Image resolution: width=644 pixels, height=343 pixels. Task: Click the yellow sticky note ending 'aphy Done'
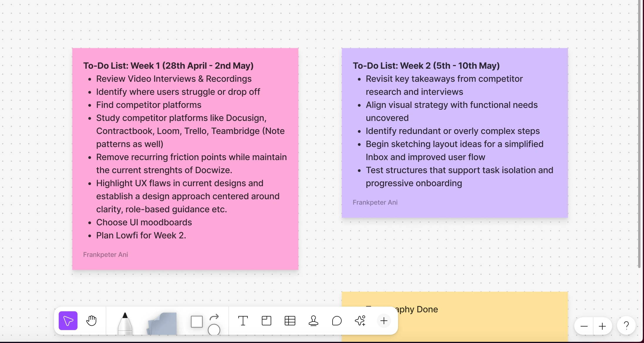click(455, 317)
